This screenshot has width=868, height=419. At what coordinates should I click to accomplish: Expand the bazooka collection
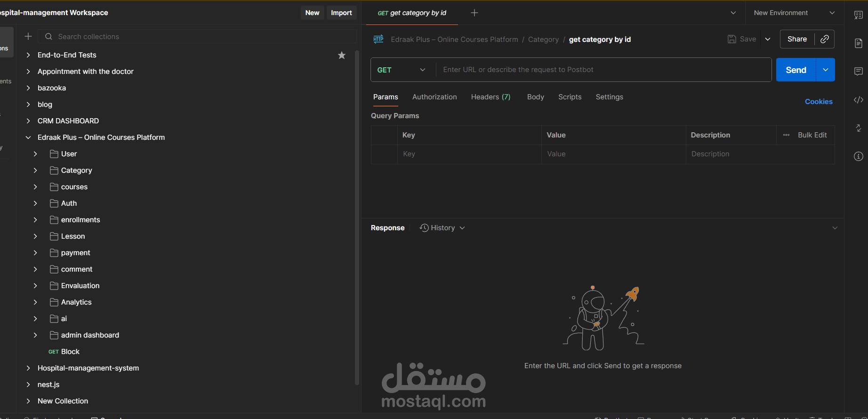pos(28,88)
